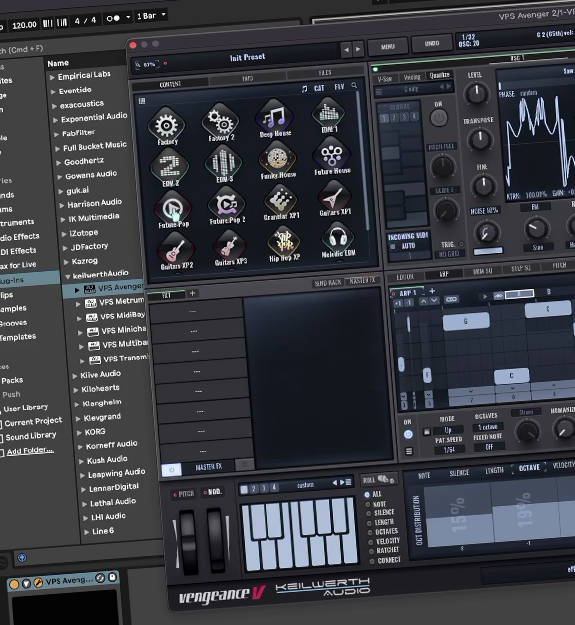Viewport: 575px width, 625px height.
Task: Click the Add Folder link
Action: [x=30, y=451]
